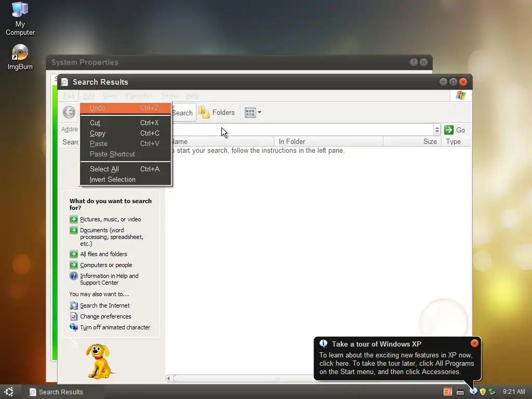Open the My Computer desktop icon
Screen dimensions: 532x399
click(20, 18)
